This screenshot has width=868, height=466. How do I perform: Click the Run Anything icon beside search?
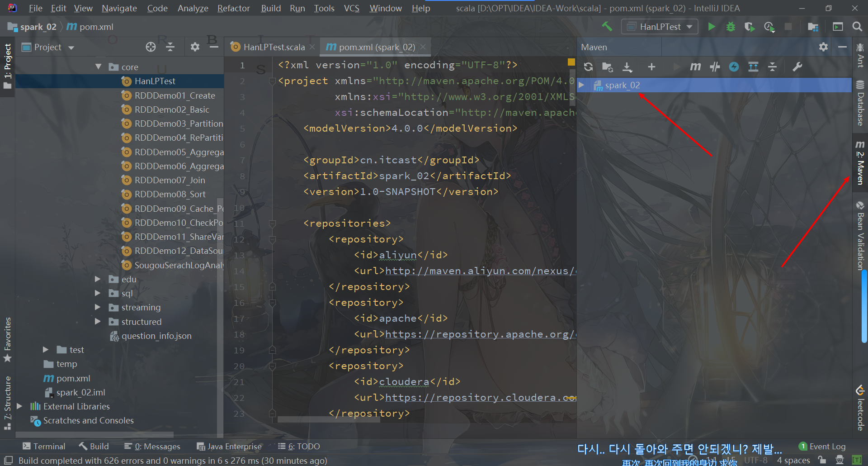(838, 27)
